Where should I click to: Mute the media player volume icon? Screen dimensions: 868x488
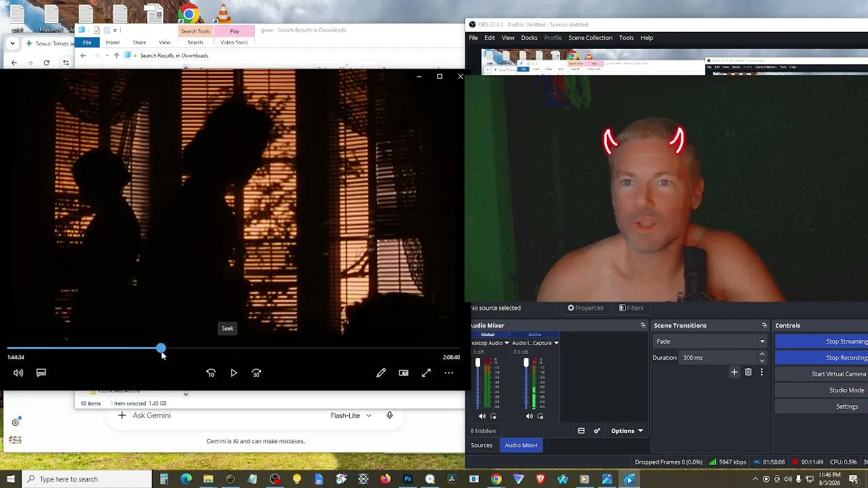click(18, 373)
